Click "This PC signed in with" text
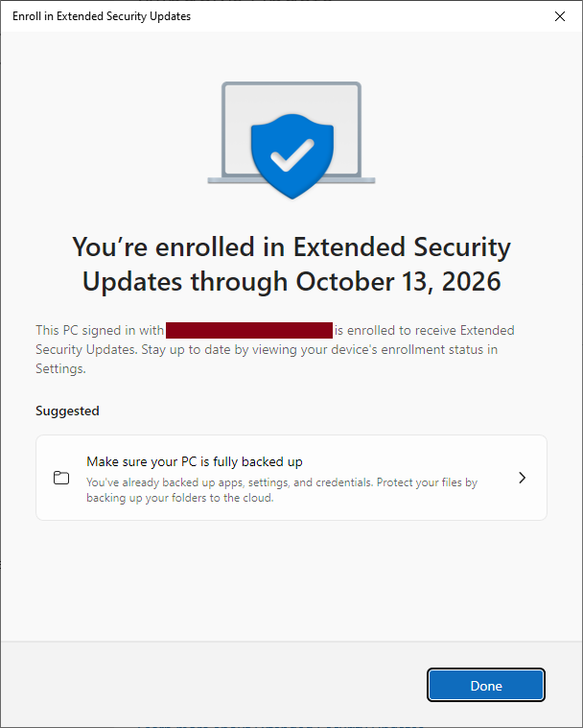 click(100, 330)
